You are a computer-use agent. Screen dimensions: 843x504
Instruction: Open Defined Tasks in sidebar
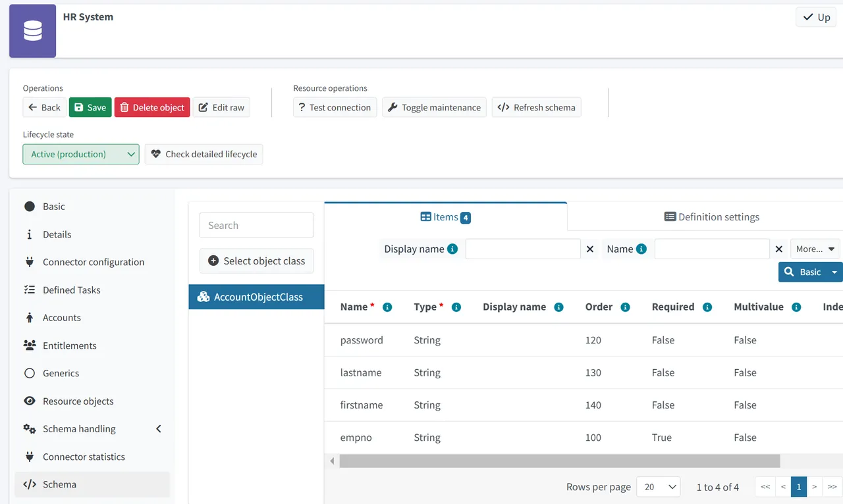point(92,290)
